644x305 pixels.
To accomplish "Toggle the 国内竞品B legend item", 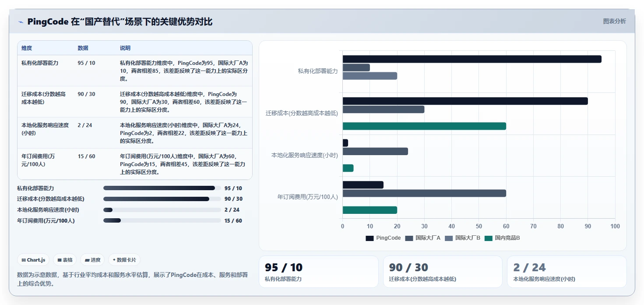I will coord(502,238).
